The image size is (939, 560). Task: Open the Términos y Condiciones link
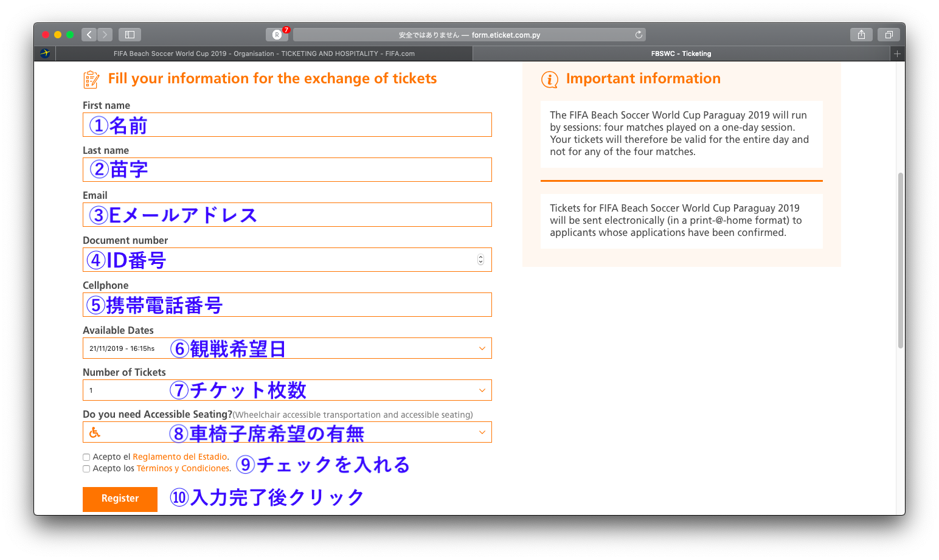183,468
